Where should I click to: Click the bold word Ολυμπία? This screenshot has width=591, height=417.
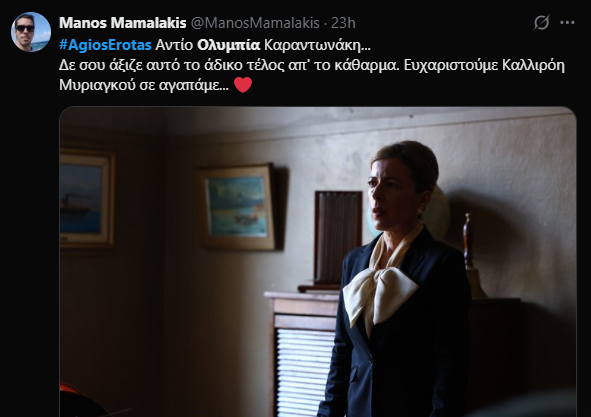pos(228,45)
